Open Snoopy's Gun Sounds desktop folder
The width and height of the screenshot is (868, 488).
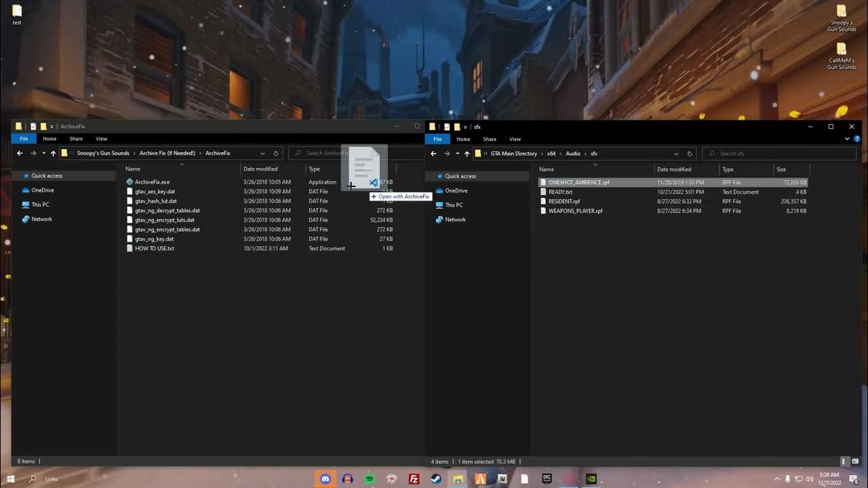coord(842,18)
